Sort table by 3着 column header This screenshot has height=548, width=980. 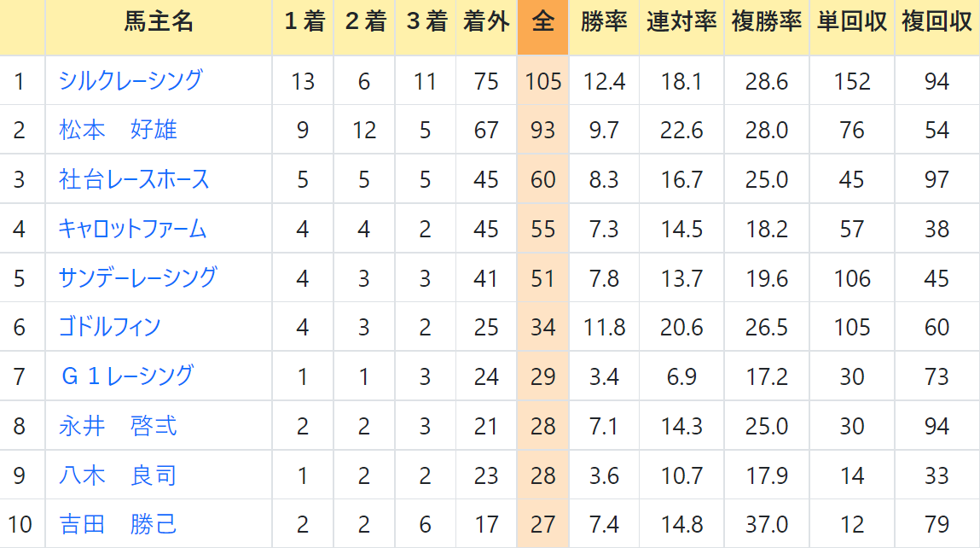tap(426, 22)
